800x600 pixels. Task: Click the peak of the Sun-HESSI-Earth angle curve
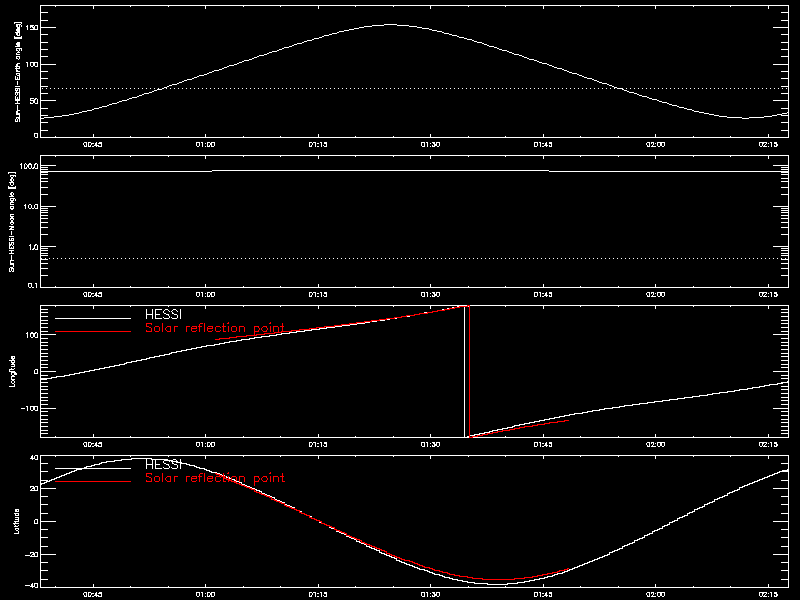point(390,24)
